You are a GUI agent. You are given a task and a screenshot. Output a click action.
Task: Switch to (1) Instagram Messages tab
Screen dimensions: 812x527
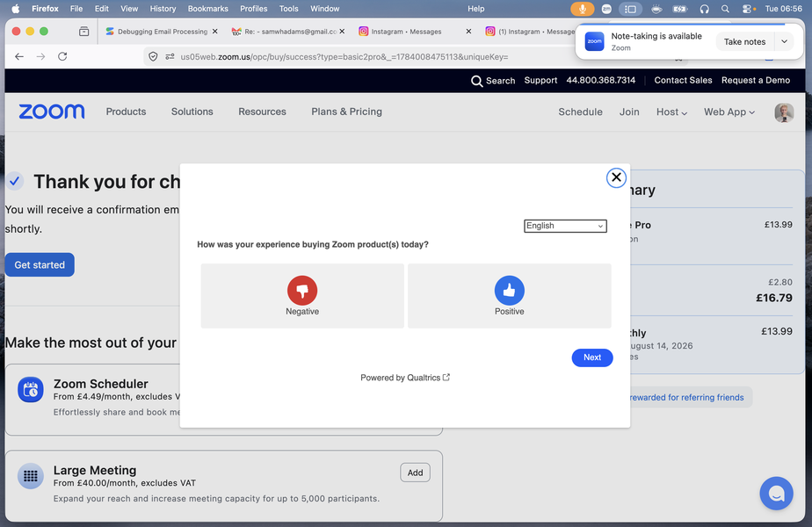(531, 32)
